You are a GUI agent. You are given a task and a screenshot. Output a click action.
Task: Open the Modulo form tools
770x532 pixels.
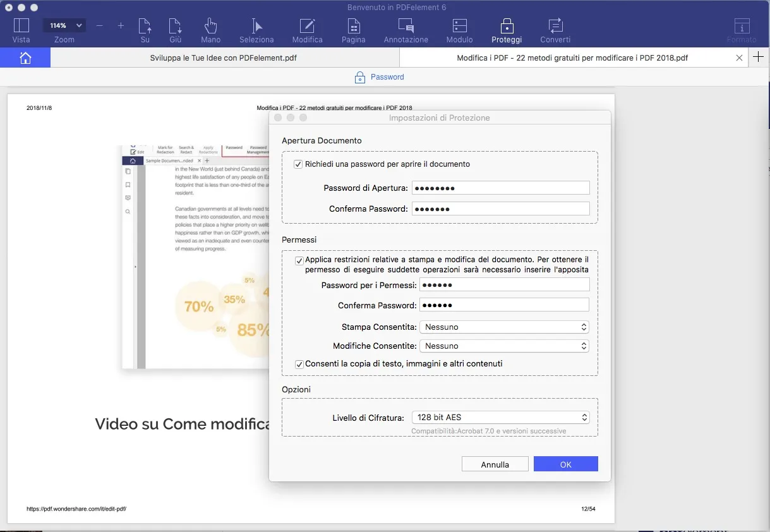[459, 30]
